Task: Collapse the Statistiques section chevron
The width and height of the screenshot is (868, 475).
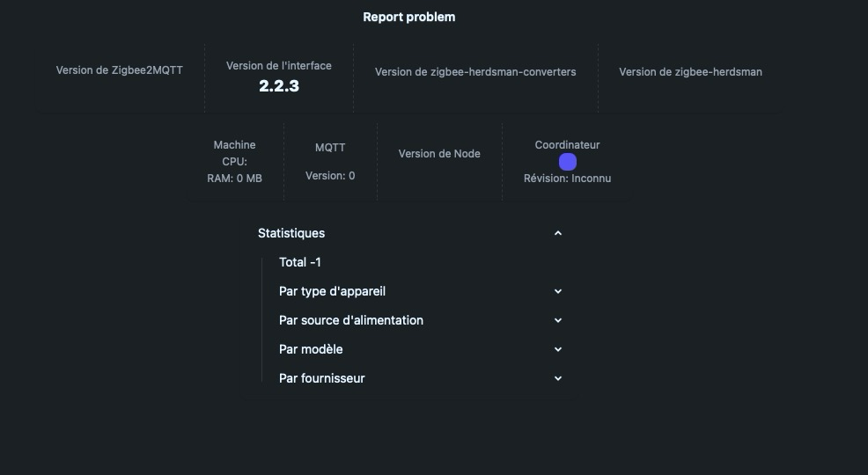Action: tap(558, 233)
